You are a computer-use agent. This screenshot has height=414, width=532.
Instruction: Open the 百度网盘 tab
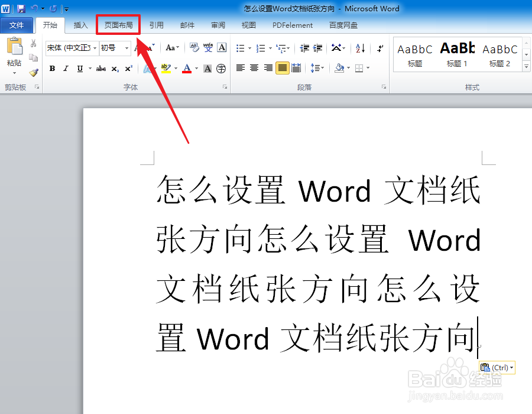pos(343,25)
